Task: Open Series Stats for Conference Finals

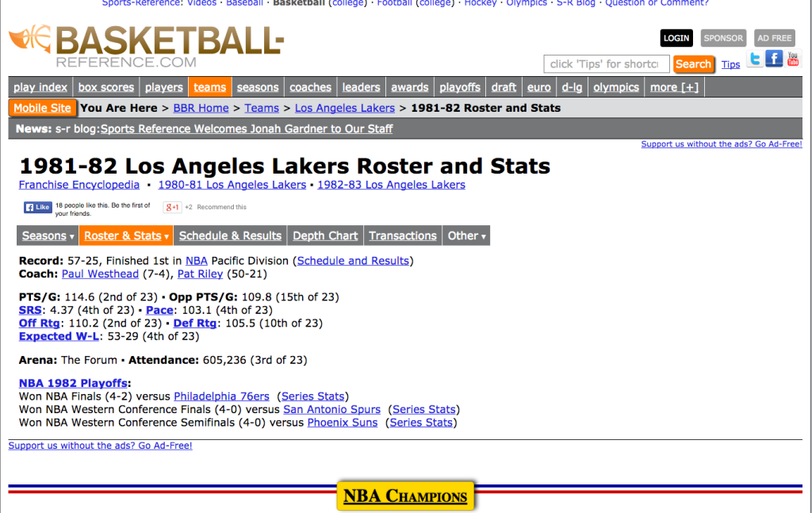Action: [x=424, y=409]
